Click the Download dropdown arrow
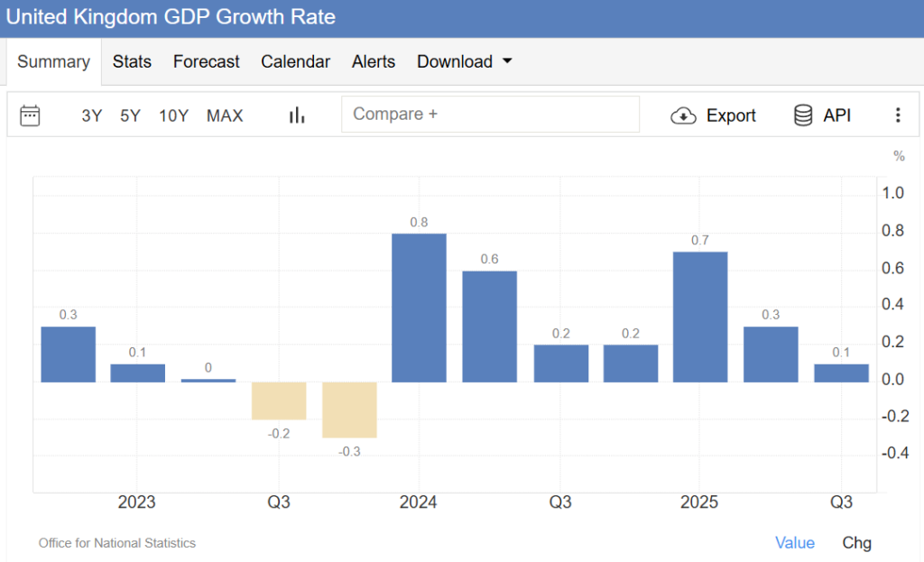The height and width of the screenshot is (562, 924). (507, 61)
